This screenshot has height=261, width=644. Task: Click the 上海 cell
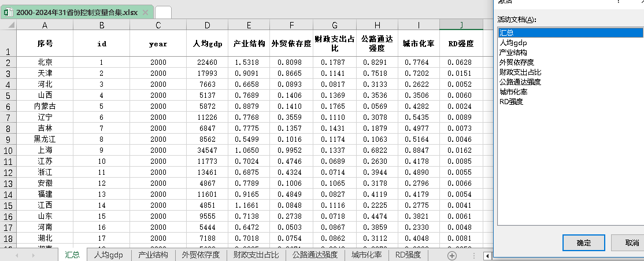coord(45,150)
